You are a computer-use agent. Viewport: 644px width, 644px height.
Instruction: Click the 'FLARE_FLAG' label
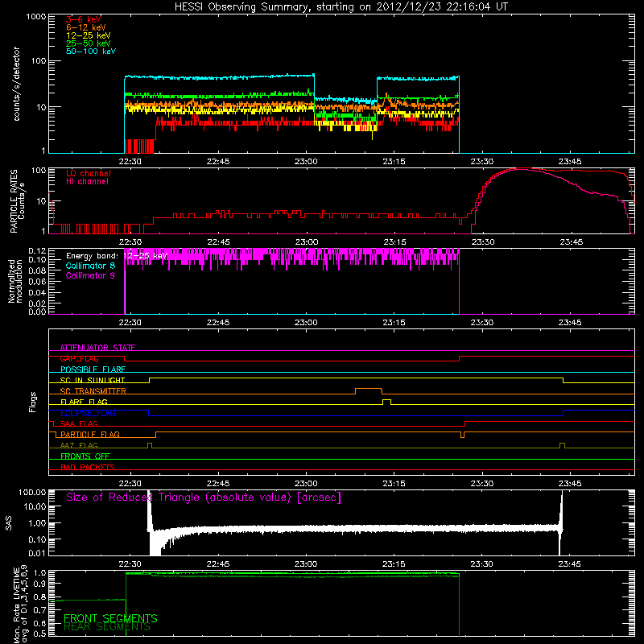pos(84,402)
